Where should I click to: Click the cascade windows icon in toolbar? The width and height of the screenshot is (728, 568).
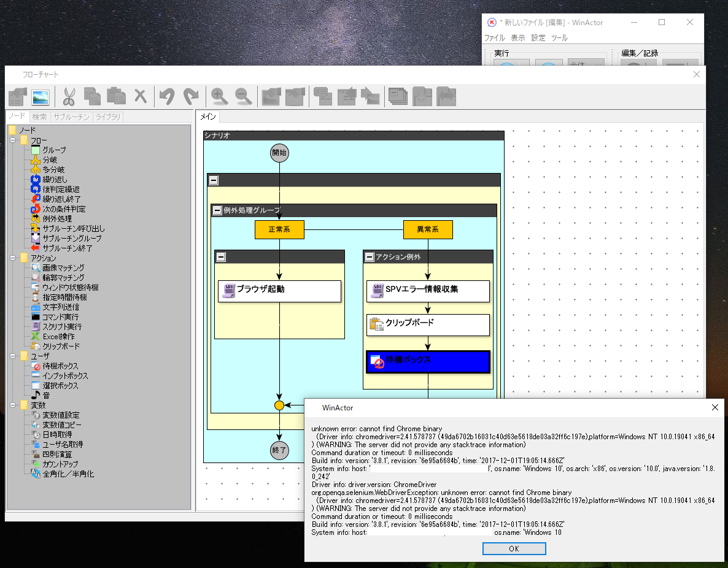point(398,96)
